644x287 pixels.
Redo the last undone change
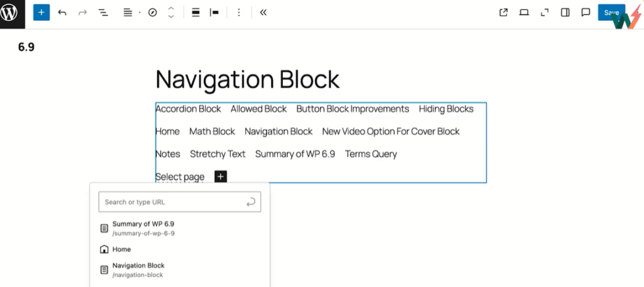coord(83,13)
